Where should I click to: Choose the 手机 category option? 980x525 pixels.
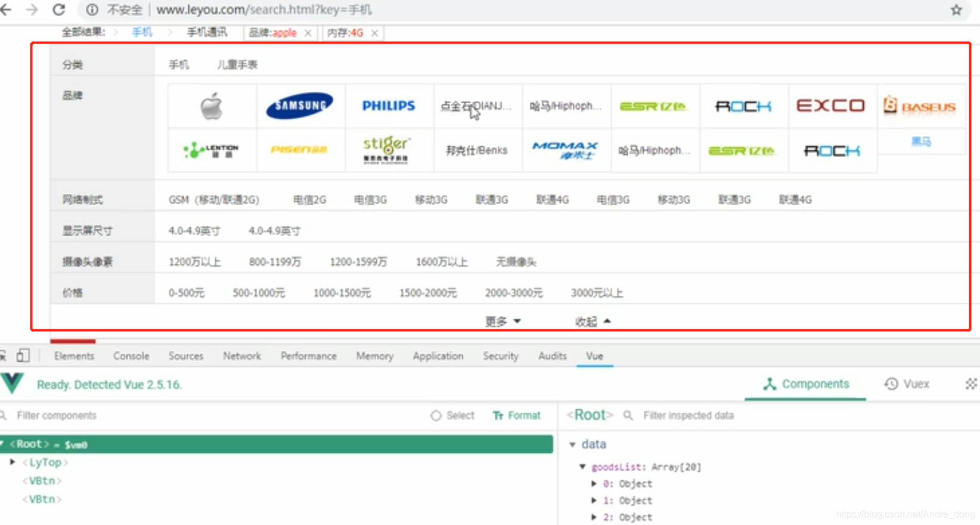(x=179, y=64)
